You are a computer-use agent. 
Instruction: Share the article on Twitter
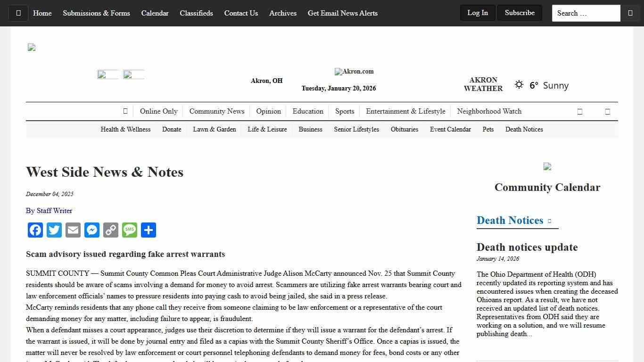pyautogui.click(x=54, y=230)
